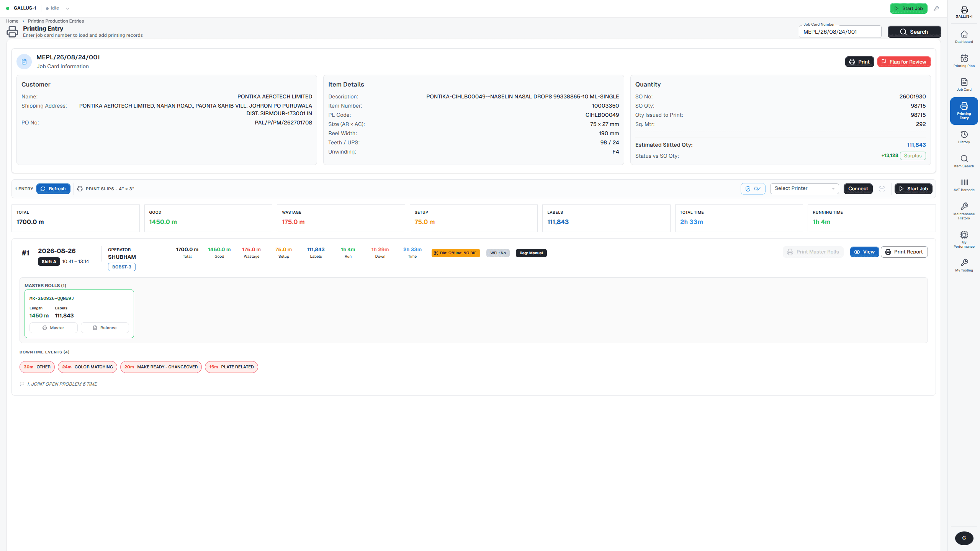Go to Home breadcrumb

point(12,21)
